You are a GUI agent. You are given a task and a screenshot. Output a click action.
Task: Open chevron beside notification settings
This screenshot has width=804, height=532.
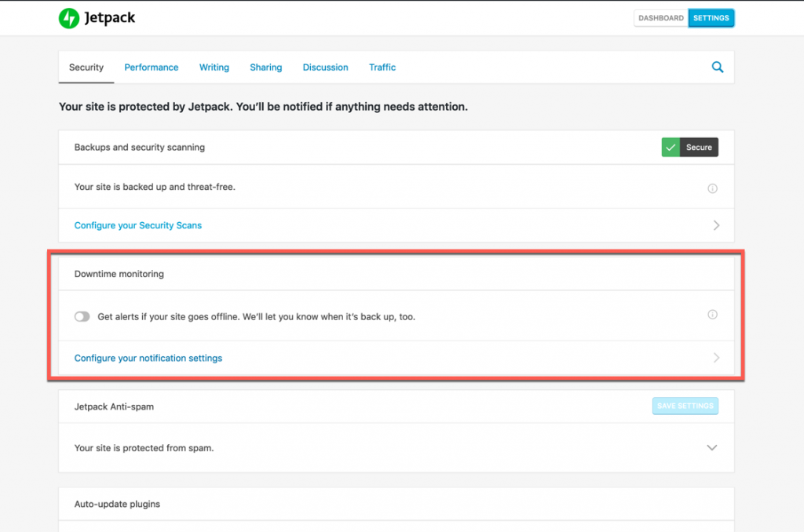pos(715,358)
